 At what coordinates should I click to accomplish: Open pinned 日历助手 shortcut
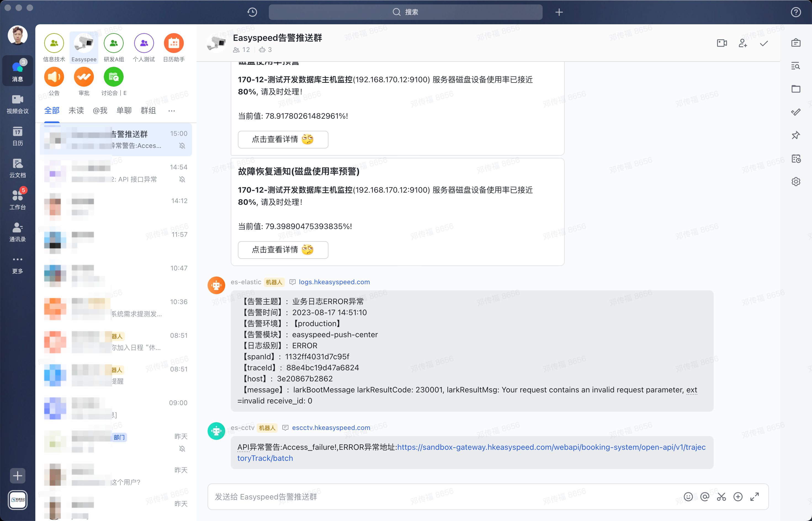174,48
